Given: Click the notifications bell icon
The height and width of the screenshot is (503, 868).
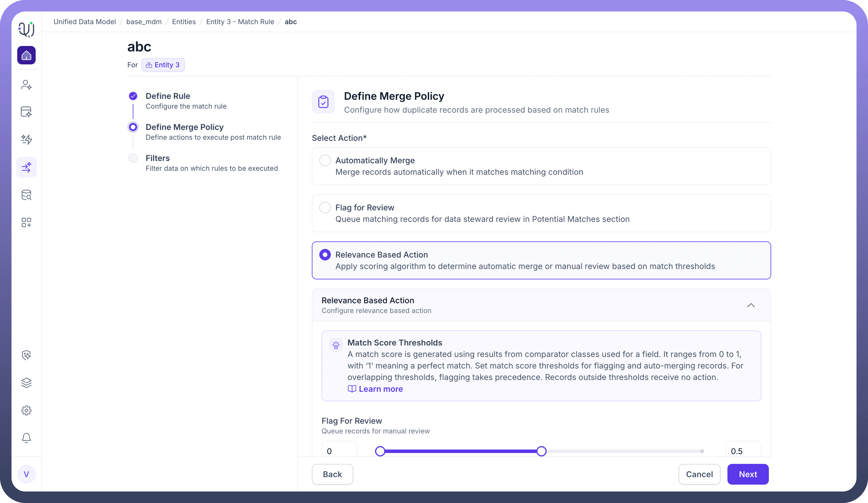Looking at the screenshot, I should point(26,438).
